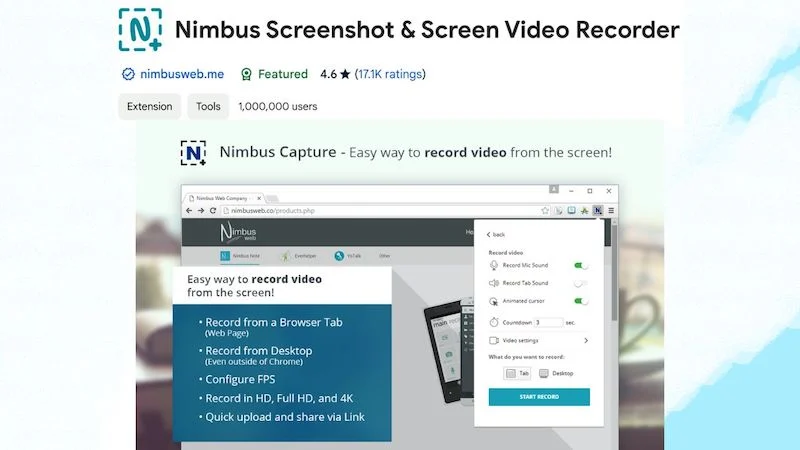Toggle the Animated cursor switch
Image resolution: width=800 pixels, height=450 pixels.
pos(581,301)
